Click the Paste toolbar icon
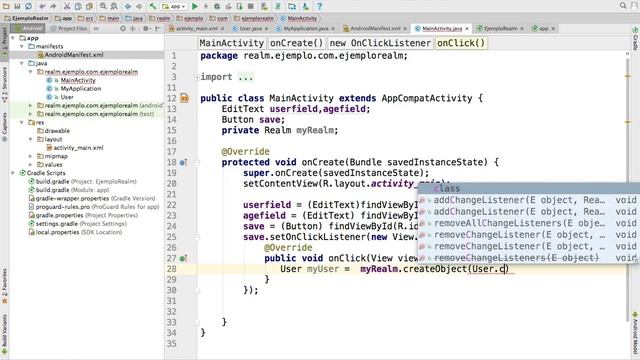 [89, 6]
